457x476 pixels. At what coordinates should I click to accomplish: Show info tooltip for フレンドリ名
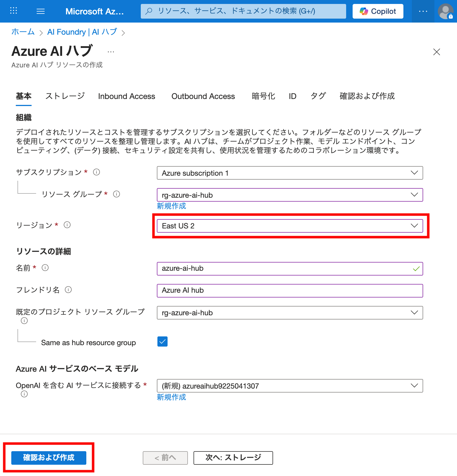coord(68,290)
